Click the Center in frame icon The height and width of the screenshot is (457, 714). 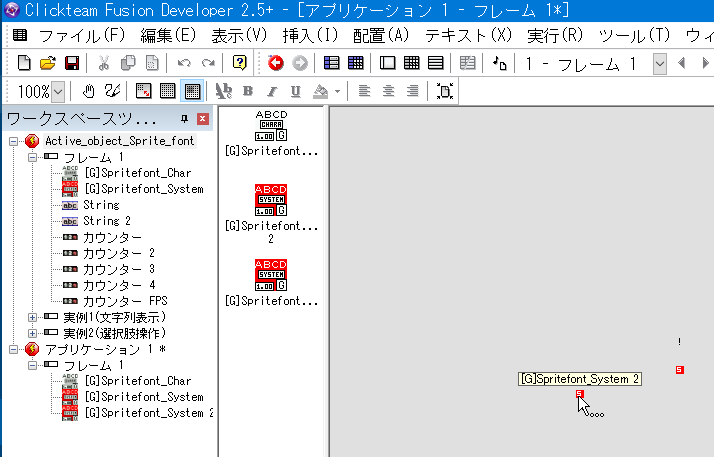point(445,91)
